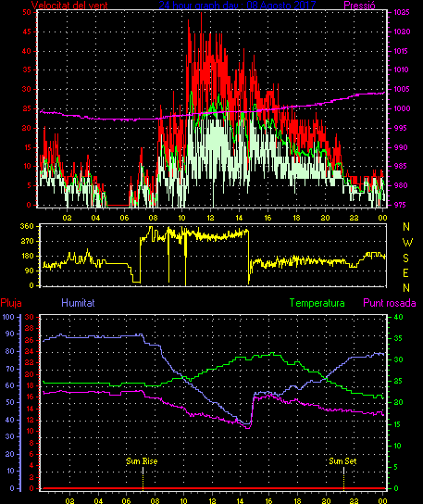Click the green 35 temperature axis value
423x504 pixels.
[x=398, y=338]
